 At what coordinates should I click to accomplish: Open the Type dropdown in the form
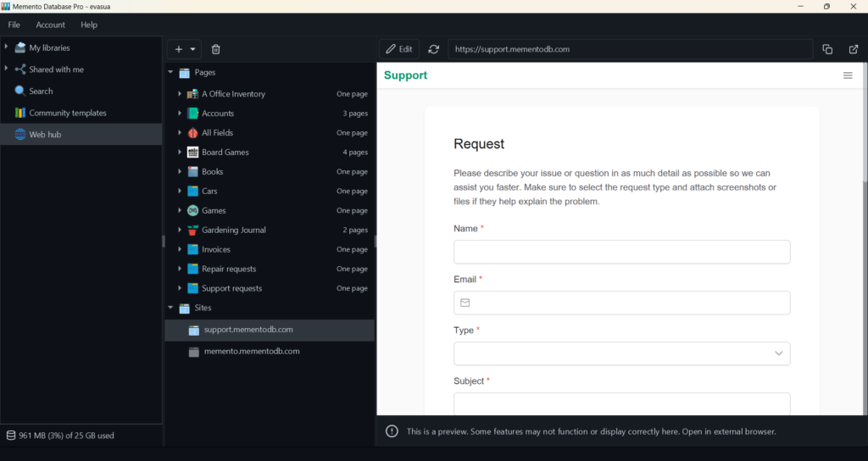(x=621, y=353)
